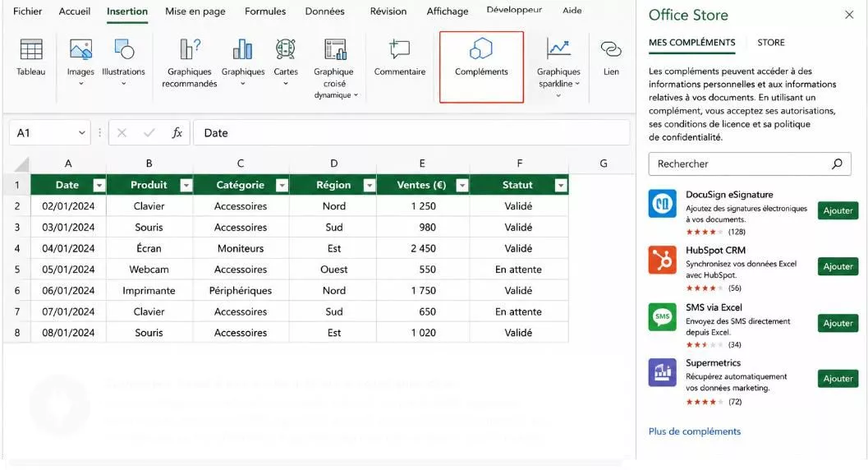Click the Rechercher search field
Screen dimensions: 868x470
[750, 164]
